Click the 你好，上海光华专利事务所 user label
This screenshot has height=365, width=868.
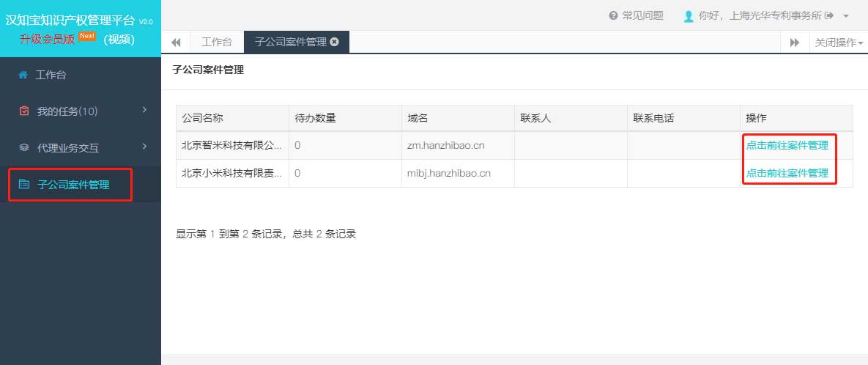tap(760, 15)
